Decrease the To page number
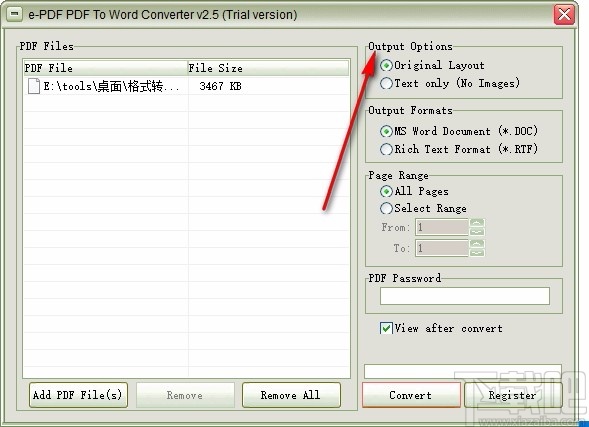This screenshot has height=427, width=589. pos(477,252)
